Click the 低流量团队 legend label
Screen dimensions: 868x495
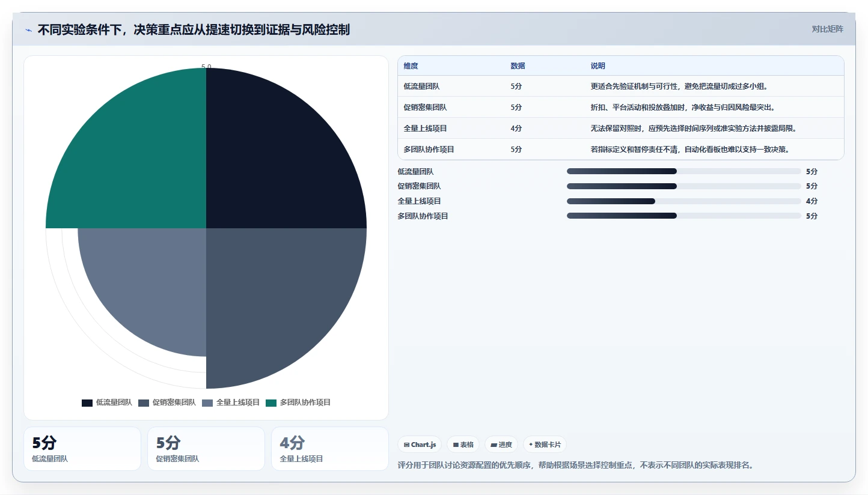[x=114, y=402]
